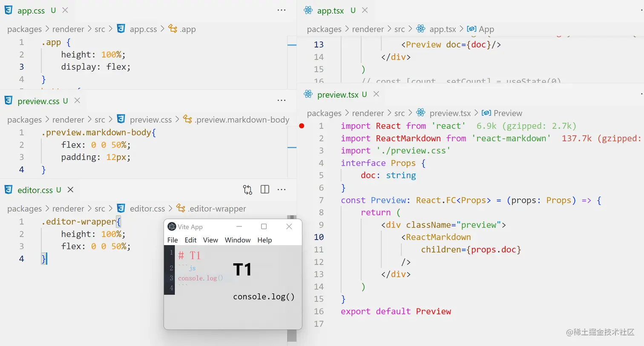Click 'renderer' in editor.css breadcrumb

tap(68, 209)
